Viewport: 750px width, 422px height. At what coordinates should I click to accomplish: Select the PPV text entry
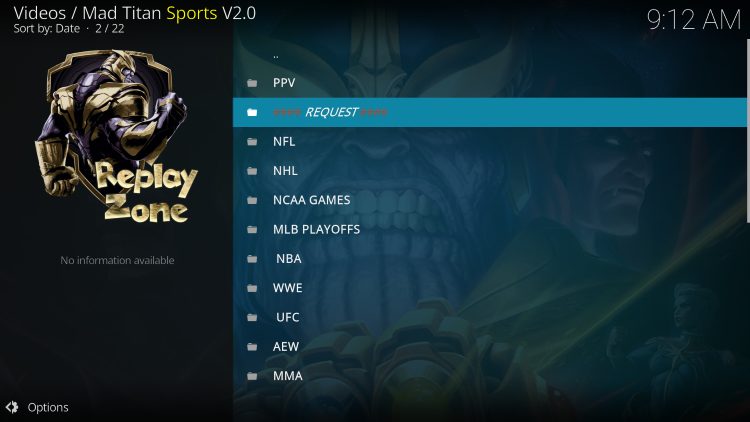coord(284,83)
